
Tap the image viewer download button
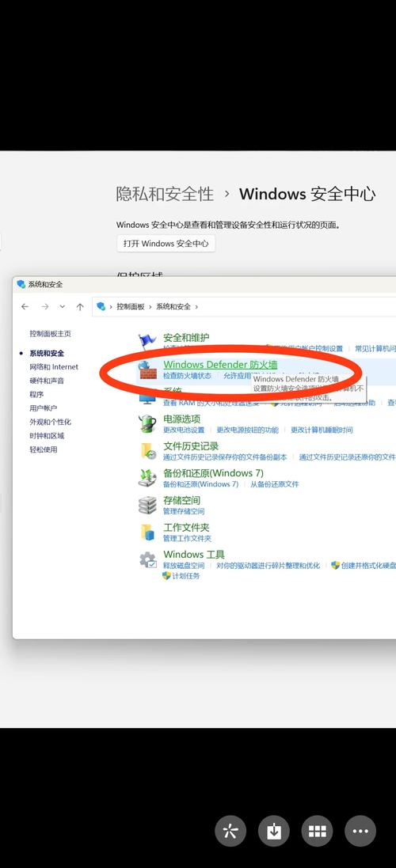273,831
